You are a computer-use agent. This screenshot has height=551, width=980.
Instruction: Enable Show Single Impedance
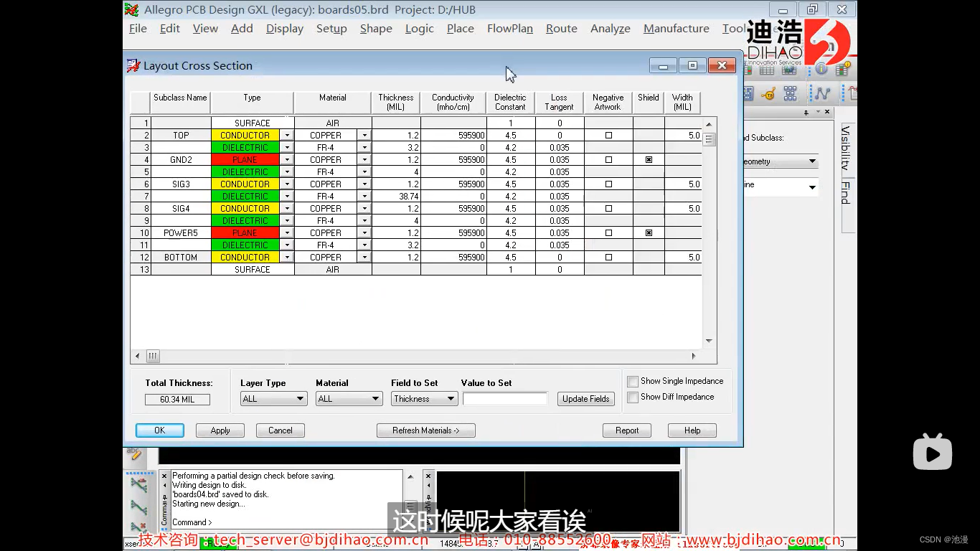pos(633,382)
